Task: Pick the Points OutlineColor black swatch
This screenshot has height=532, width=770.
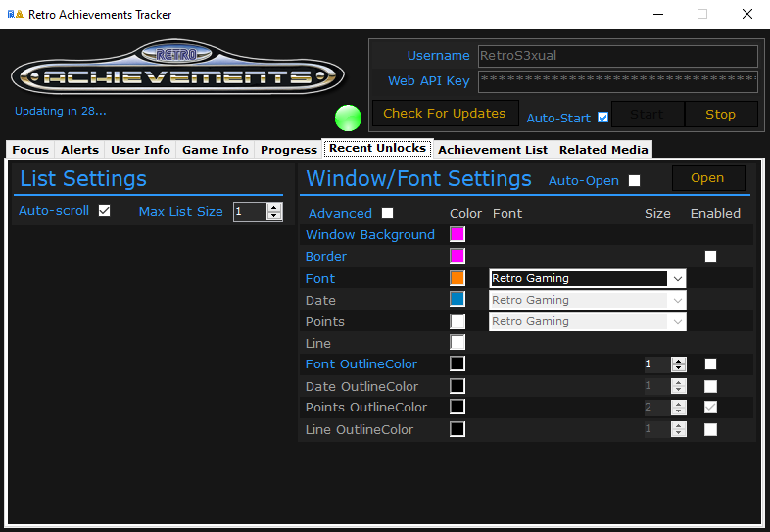Action: click(457, 407)
